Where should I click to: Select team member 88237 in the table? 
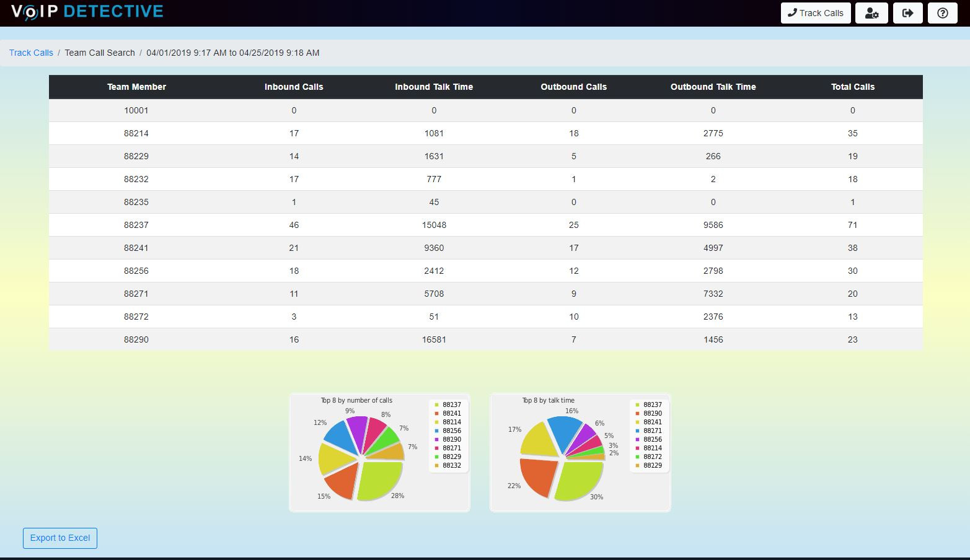click(136, 225)
